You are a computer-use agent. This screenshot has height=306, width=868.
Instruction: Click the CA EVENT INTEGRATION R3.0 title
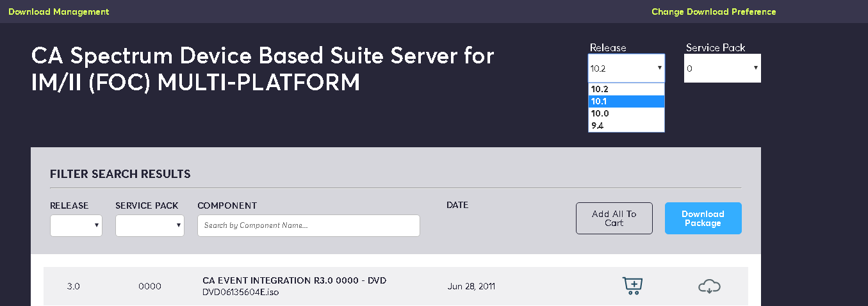point(294,280)
